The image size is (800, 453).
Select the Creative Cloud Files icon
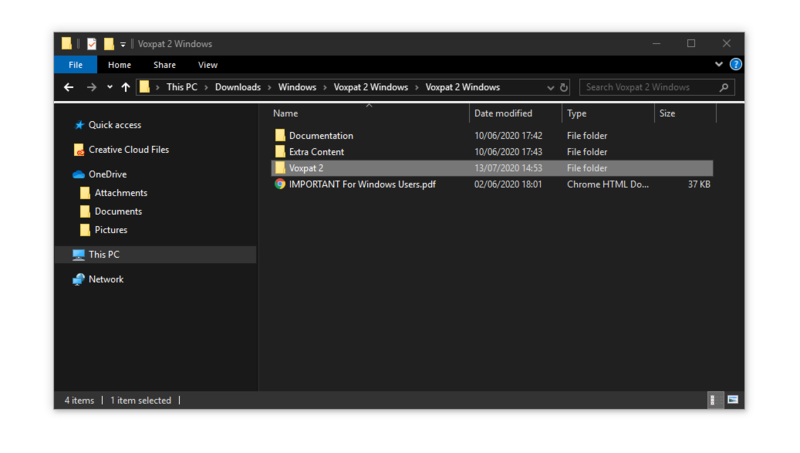pyautogui.click(x=79, y=150)
